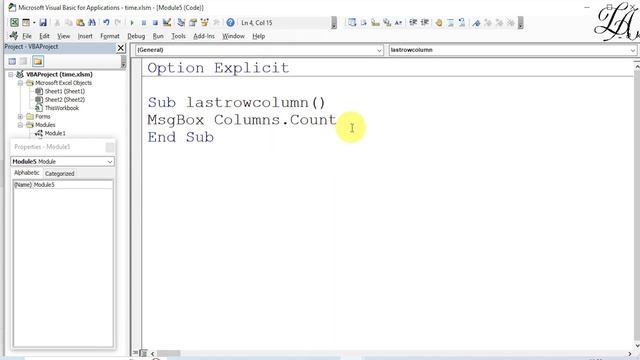This screenshot has width=640, height=360.
Task: Open the Format menu
Action: click(110, 36)
